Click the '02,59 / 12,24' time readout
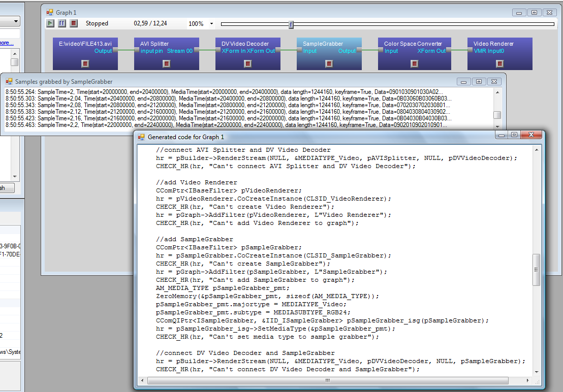Image resolution: width=563 pixels, height=392 pixels. coord(150,23)
